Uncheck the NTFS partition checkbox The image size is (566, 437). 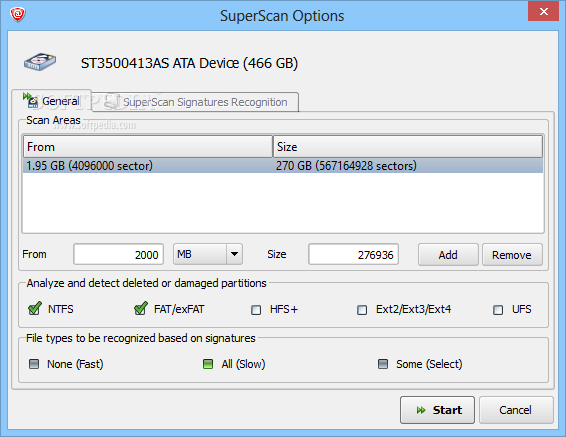click(35, 309)
